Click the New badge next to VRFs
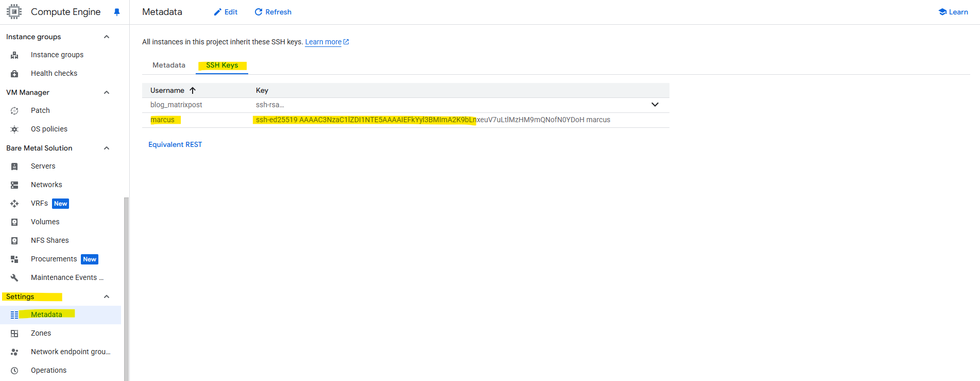 [61, 204]
